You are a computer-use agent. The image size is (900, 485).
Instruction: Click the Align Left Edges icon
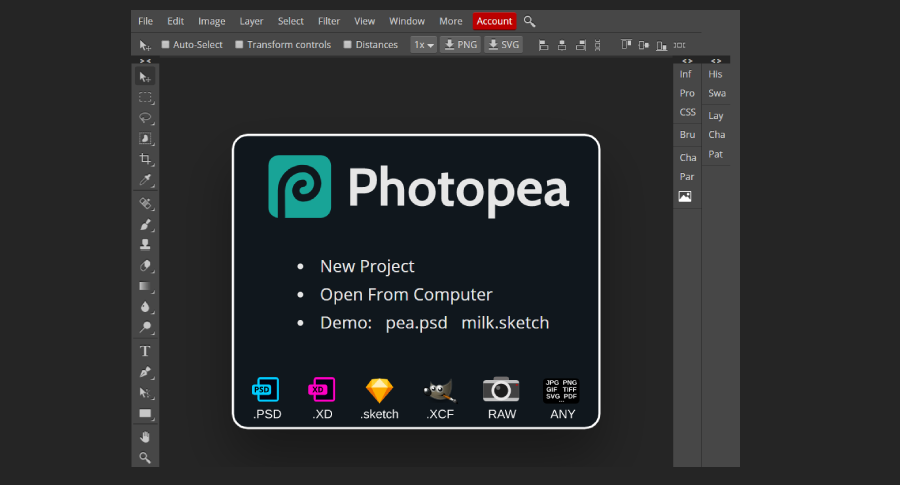click(x=544, y=45)
